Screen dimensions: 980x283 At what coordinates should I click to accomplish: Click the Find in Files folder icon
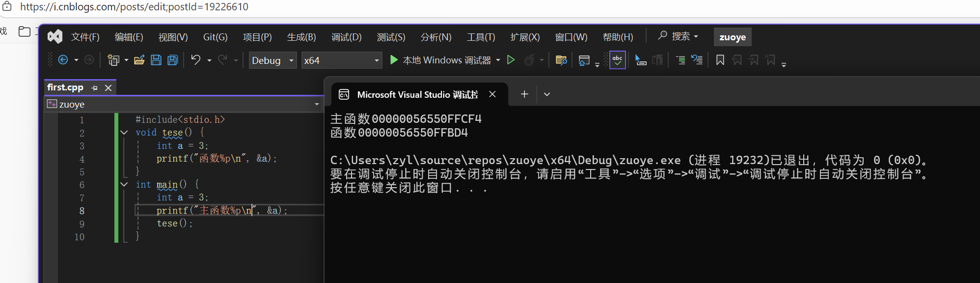click(x=561, y=60)
